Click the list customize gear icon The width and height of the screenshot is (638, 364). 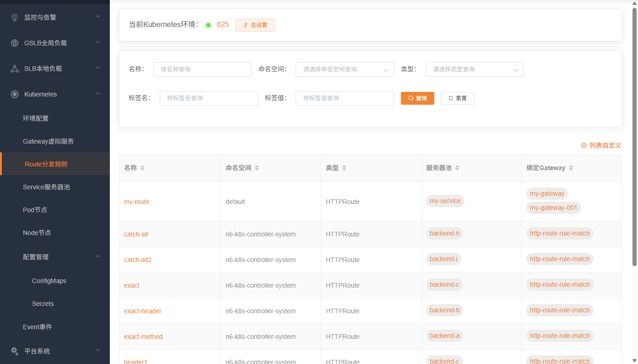pos(584,145)
